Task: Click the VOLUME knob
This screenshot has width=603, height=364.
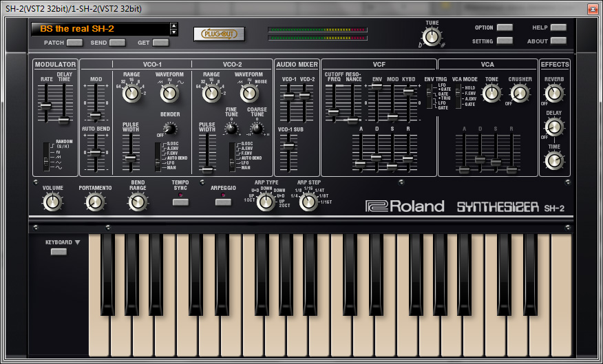Action: click(x=53, y=202)
